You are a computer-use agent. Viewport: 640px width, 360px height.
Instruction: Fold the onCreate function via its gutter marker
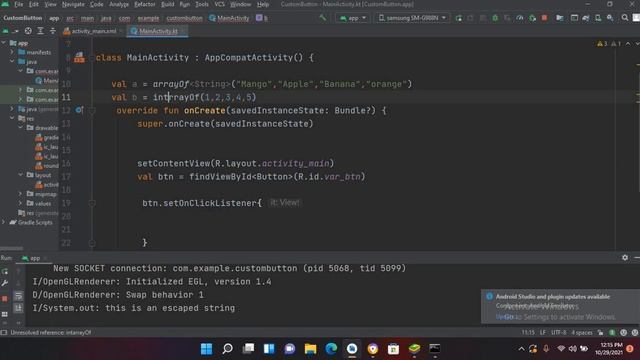coord(92,111)
